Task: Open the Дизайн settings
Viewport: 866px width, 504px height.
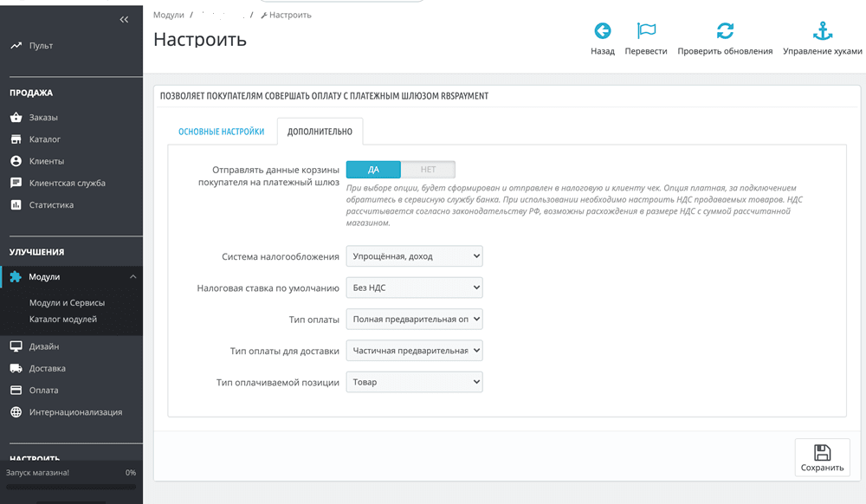Action: coord(40,346)
